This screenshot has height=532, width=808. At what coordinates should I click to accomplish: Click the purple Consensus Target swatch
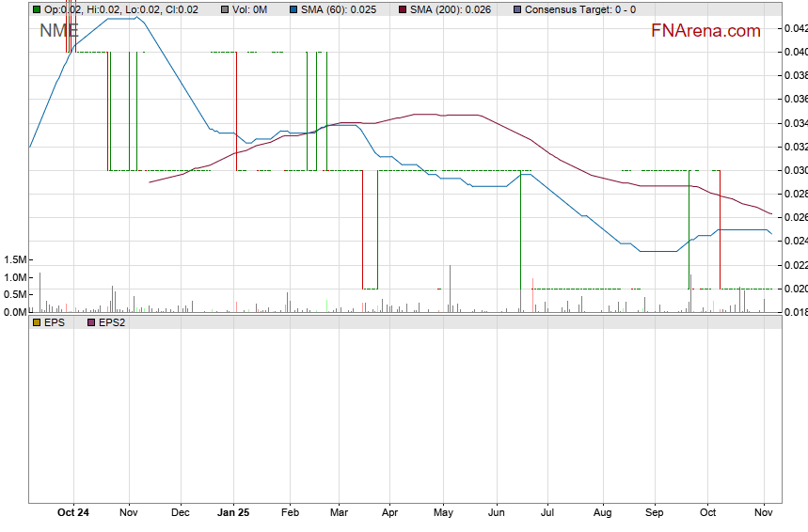click(516, 9)
